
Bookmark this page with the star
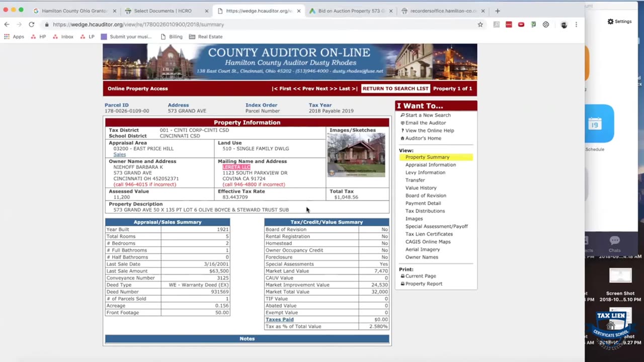480,24
